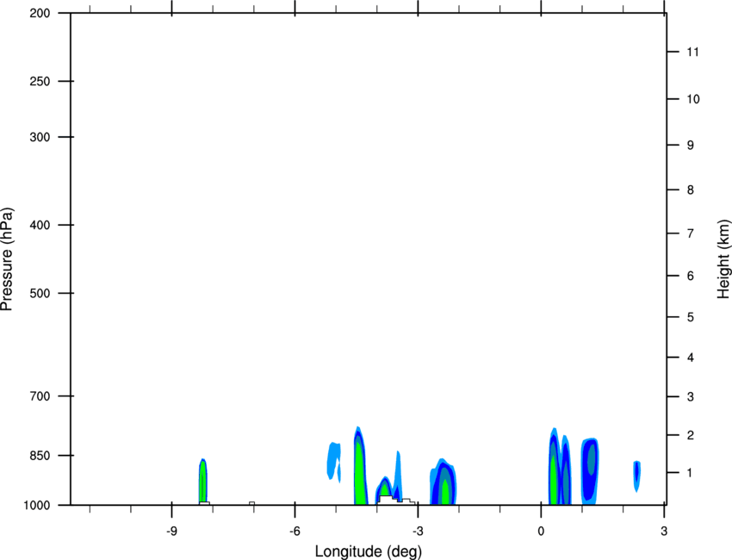Click height tick label 9

click(x=691, y=146)
